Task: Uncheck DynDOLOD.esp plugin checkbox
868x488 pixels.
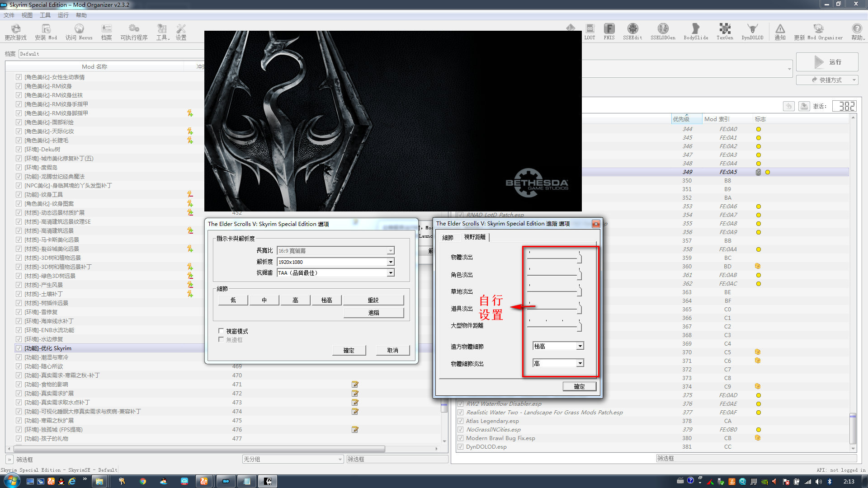Action: (x=460, y=447)
